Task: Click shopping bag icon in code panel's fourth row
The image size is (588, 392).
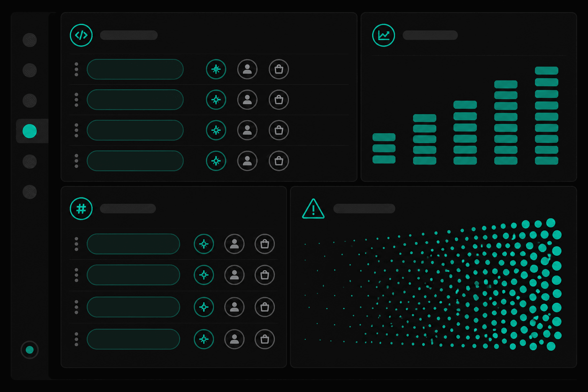Action: click(x=279, y=161)
